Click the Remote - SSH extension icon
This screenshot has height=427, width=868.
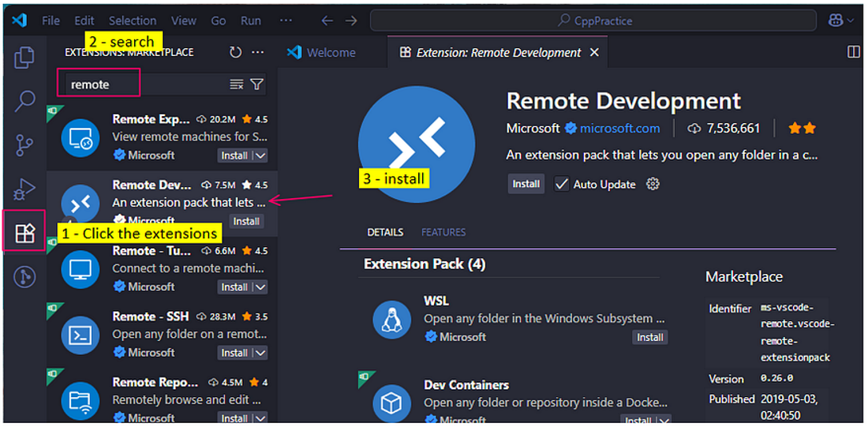[80, 335]
